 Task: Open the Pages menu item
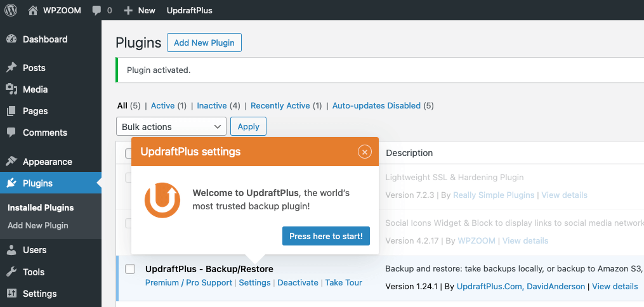(36, 111)
